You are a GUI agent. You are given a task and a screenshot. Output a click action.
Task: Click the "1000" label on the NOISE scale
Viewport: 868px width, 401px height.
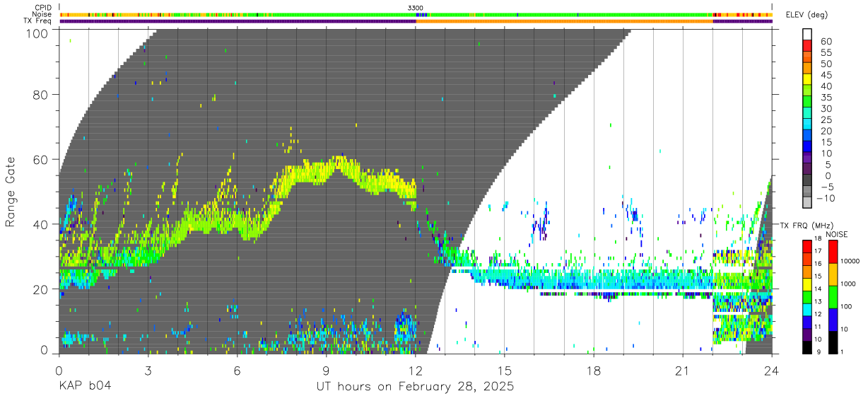[848, 284]
